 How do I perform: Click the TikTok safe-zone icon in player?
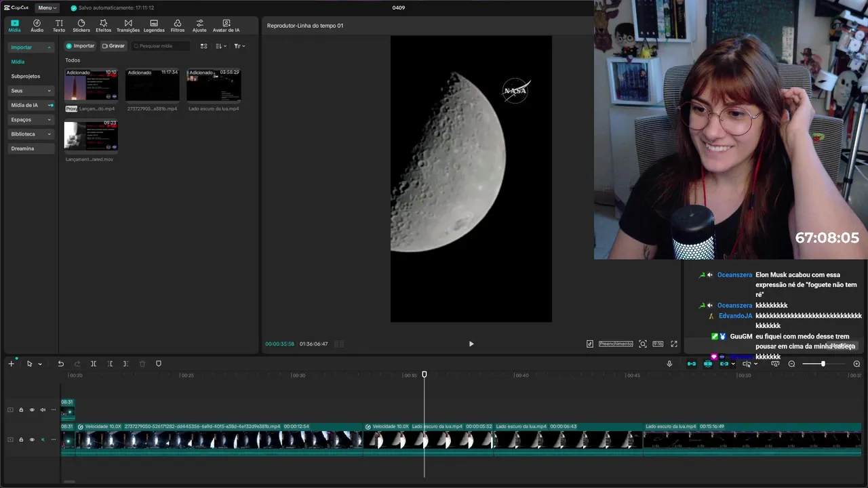[590, 344]
